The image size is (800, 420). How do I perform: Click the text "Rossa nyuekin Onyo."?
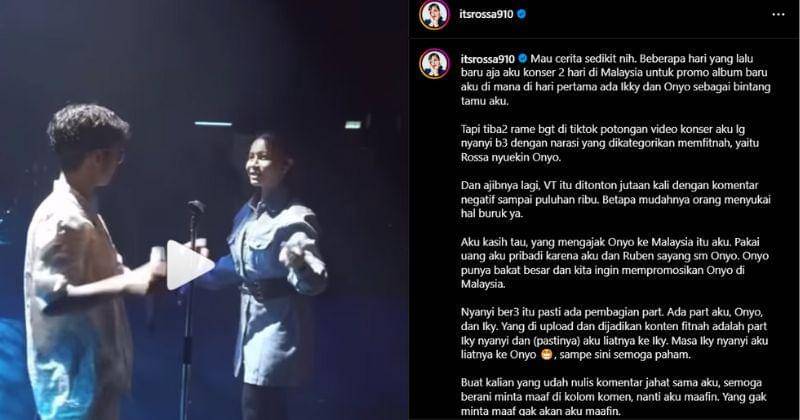(511, 158)
